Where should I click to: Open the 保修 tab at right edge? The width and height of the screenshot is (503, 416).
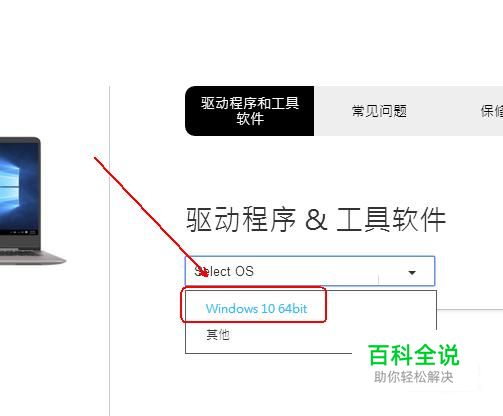pos(492,111)
